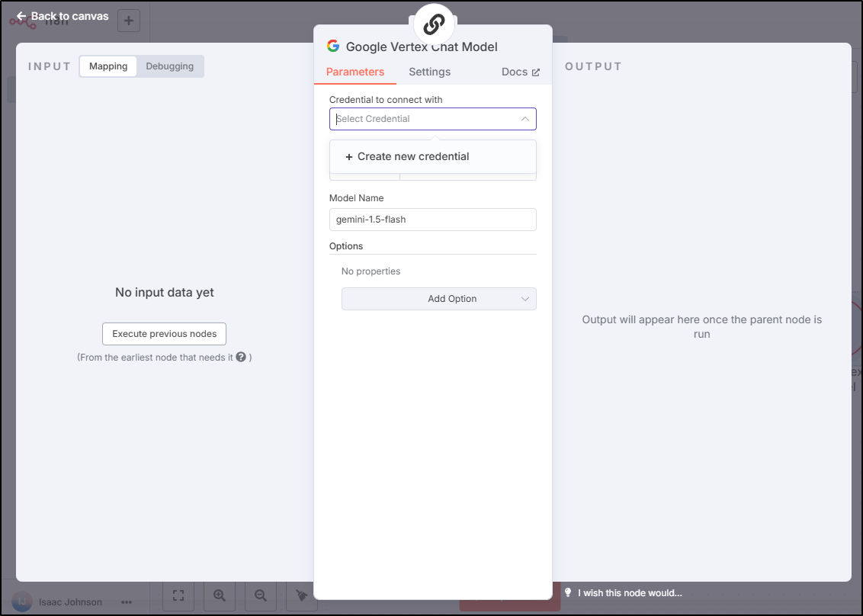Image resolution: width=863 pixels, height=616 pixels.
Task: Open the Settings tab
Action: (x=429, y=72)
